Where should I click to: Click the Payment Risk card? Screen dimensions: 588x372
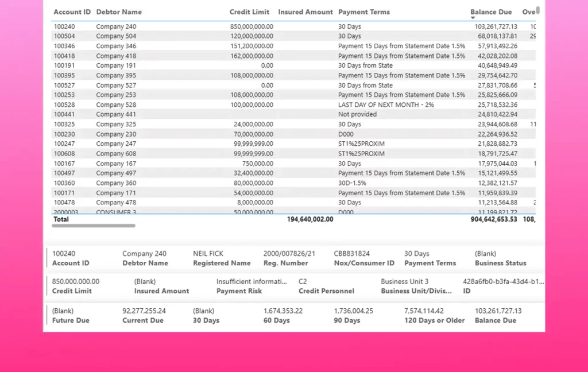coord(251,286)
